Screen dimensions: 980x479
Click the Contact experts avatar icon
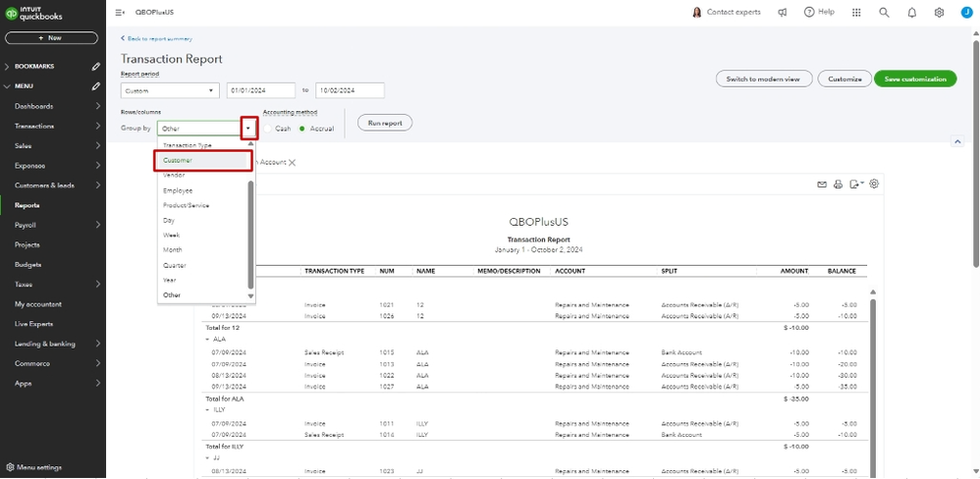tap(697, 13)
